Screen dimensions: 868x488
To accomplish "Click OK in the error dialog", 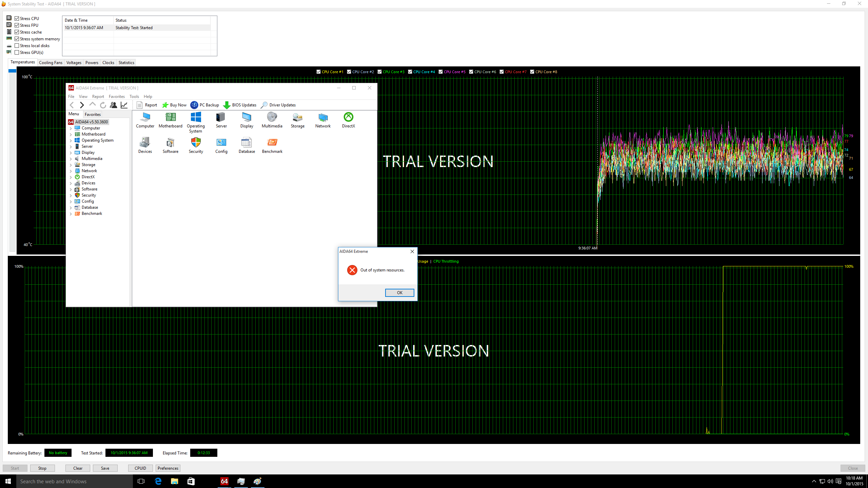I will click(x=399, y=293).
